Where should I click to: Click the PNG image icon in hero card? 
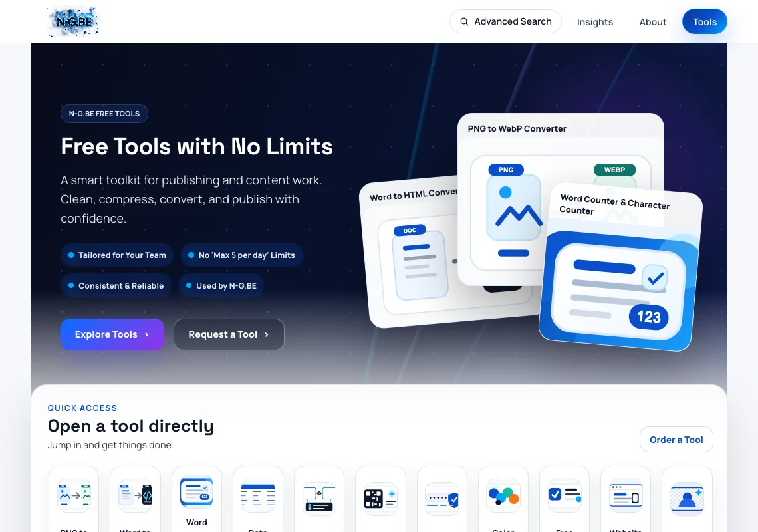click(x=514, y=207)
